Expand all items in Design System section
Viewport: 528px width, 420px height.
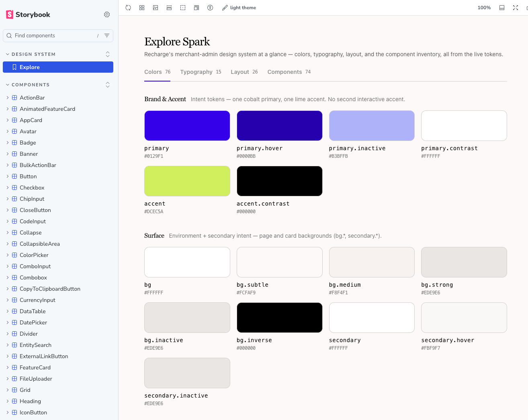[x=108, y=54]
